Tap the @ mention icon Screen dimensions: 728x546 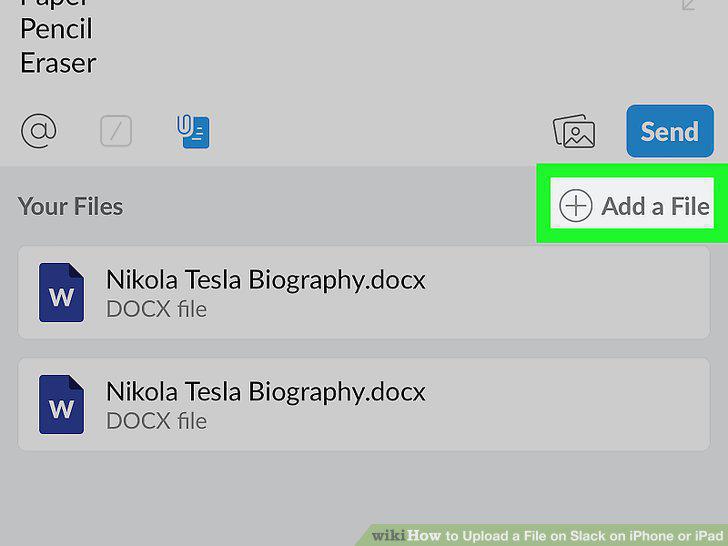point(39,131)
